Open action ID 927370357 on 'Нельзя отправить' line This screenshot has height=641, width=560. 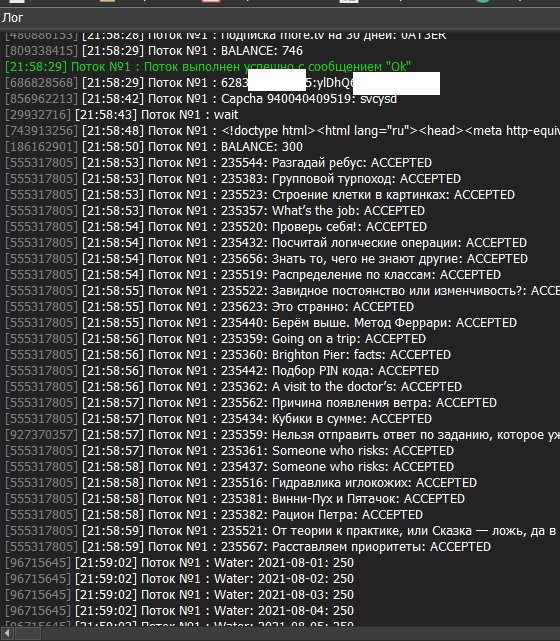tap(41, 435)
